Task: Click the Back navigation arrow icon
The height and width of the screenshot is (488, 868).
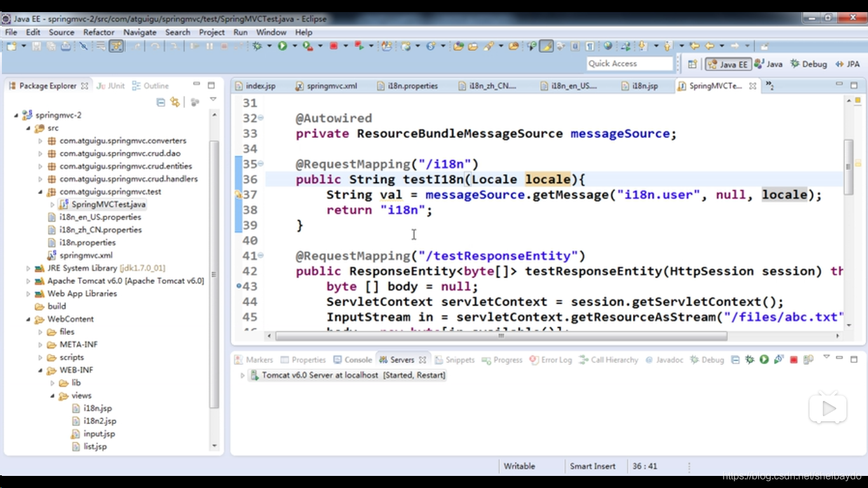Action: [x=710, y=46]
